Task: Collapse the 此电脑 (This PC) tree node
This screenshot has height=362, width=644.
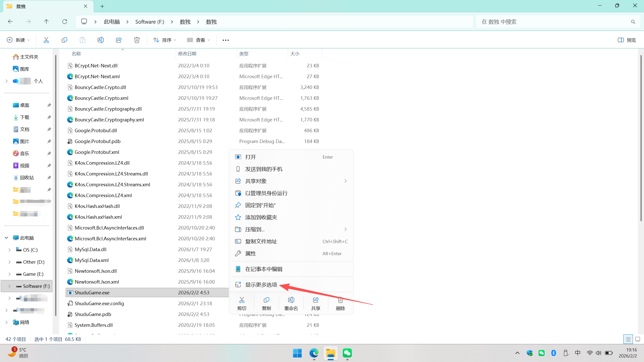Action: point(7,238)
